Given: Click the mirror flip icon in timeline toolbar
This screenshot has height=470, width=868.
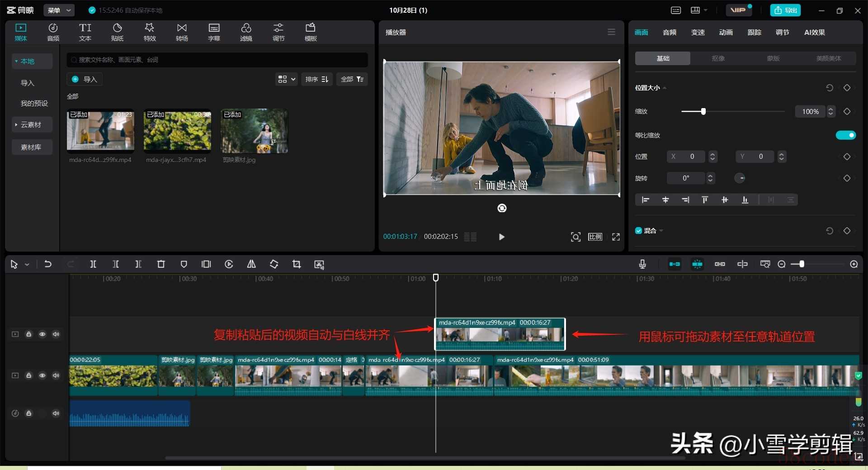Looking at the screenshot, I should point(251,264).
